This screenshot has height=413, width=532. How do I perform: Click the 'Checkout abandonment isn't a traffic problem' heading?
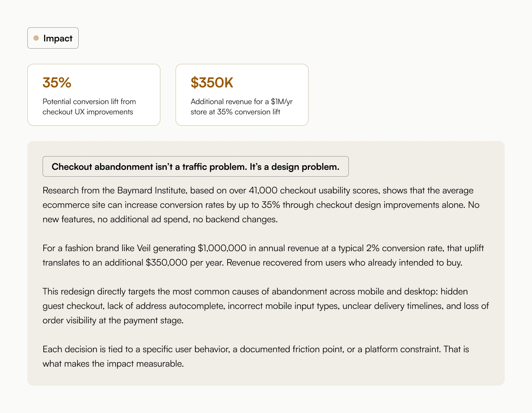point(196,166)
